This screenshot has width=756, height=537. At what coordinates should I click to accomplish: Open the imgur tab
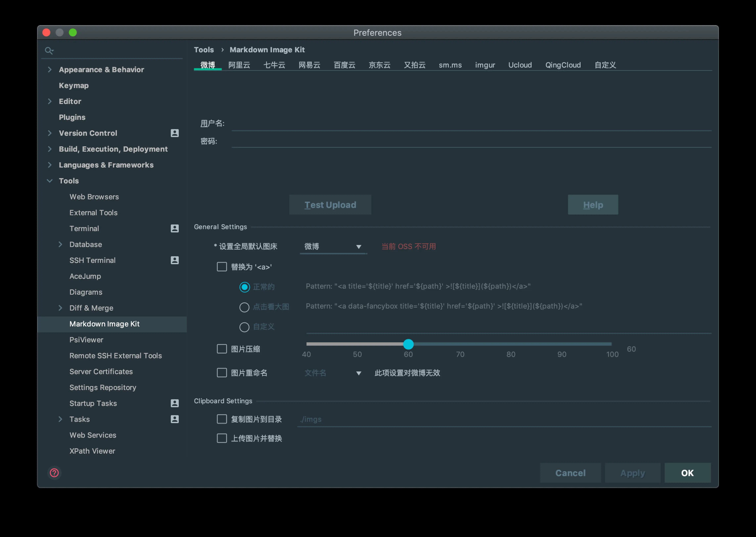pyautogui.click(x=485, y=65)
